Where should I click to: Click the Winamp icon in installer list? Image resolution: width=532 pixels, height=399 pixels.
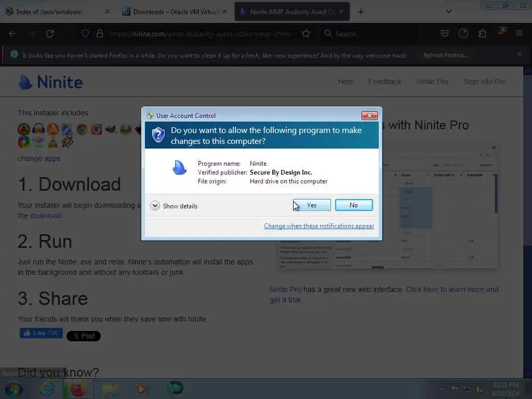tap(67, 142)
